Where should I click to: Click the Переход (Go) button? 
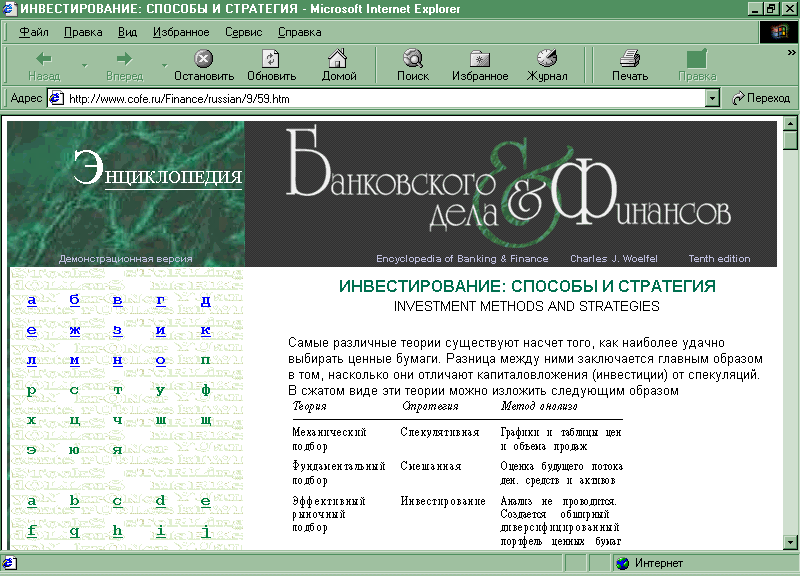tap(761, 98)
